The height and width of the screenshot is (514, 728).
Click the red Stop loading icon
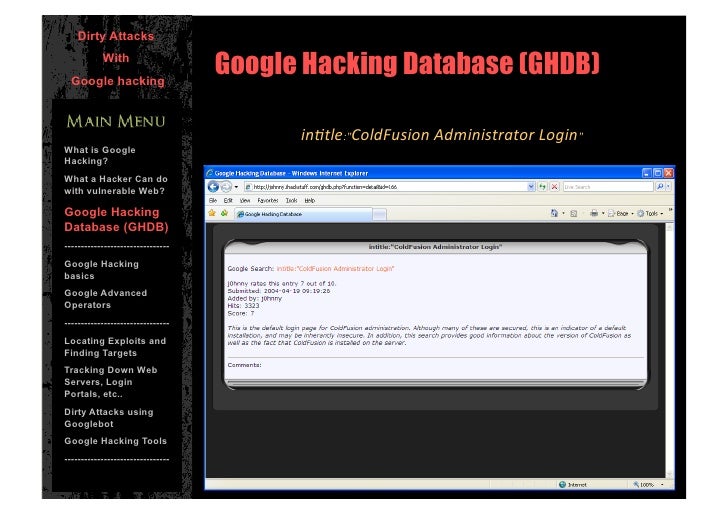pos(554,187)
